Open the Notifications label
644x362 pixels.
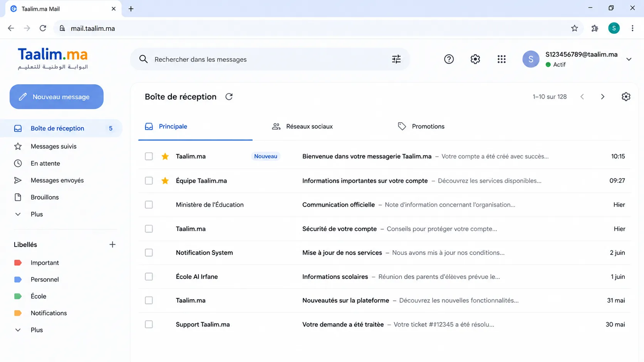click(x=49, y=313)
